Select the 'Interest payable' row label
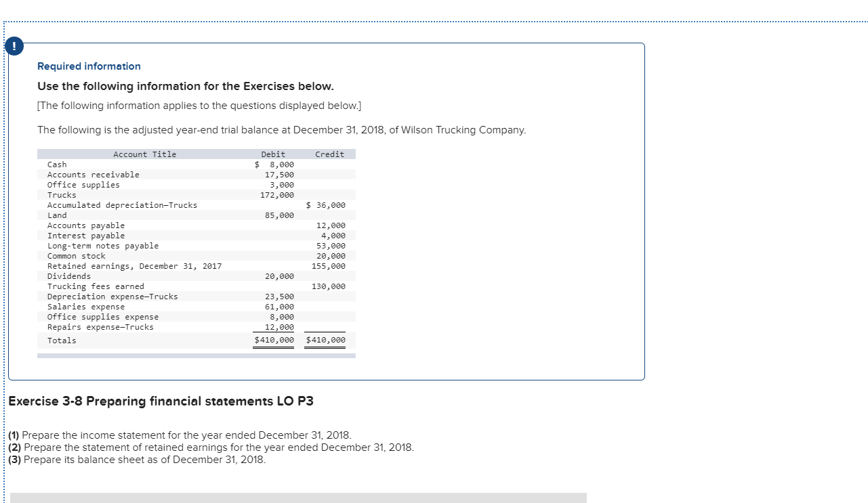 click(x=86, y=236)
